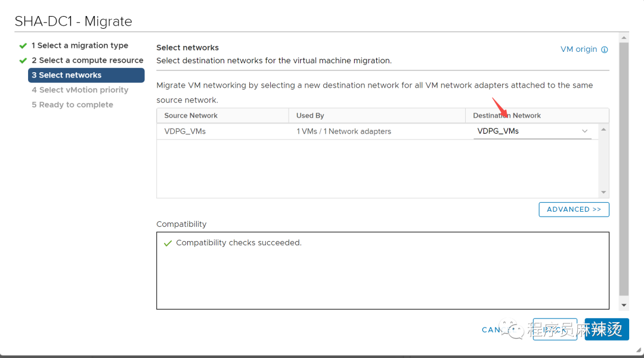Click the Used By column header
644x358 pixels.
point(377,116)
